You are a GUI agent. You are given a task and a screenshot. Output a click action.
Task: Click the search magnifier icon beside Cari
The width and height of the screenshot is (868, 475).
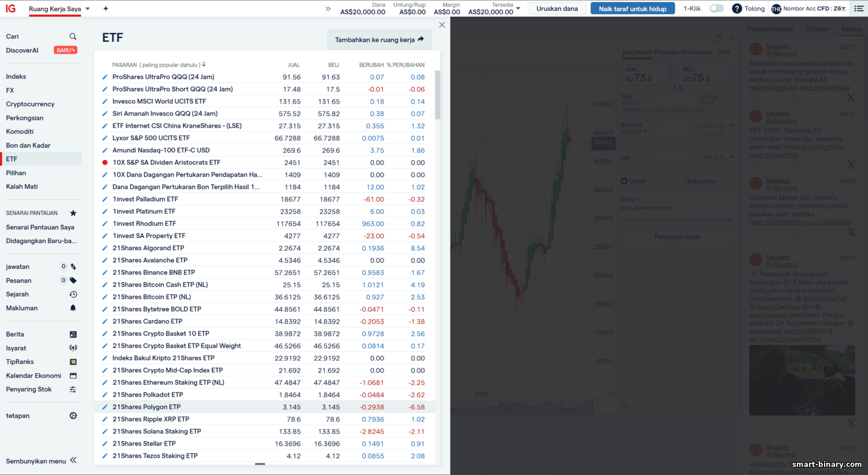[x=73, y=36]
